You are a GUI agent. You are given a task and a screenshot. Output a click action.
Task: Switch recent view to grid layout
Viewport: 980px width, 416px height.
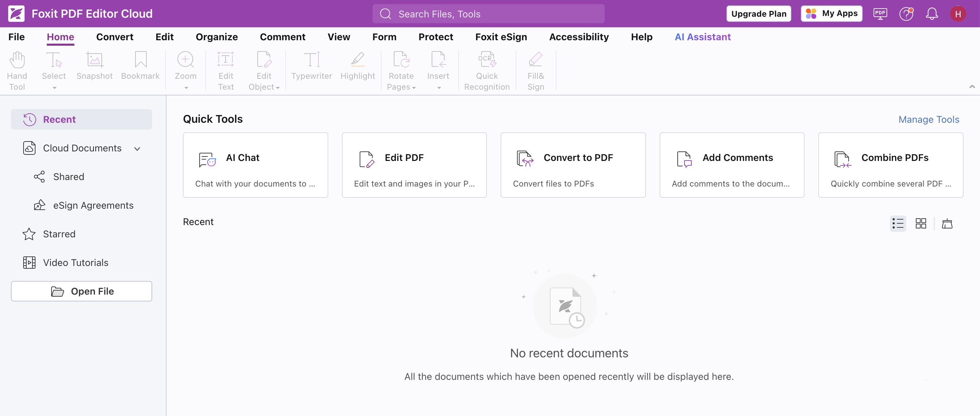(x=921, y=224)
